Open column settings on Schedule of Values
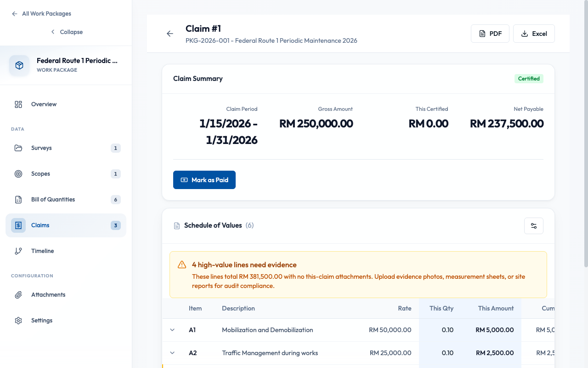The height and width of the screenshot is (368, 588). tap(533, 225)
